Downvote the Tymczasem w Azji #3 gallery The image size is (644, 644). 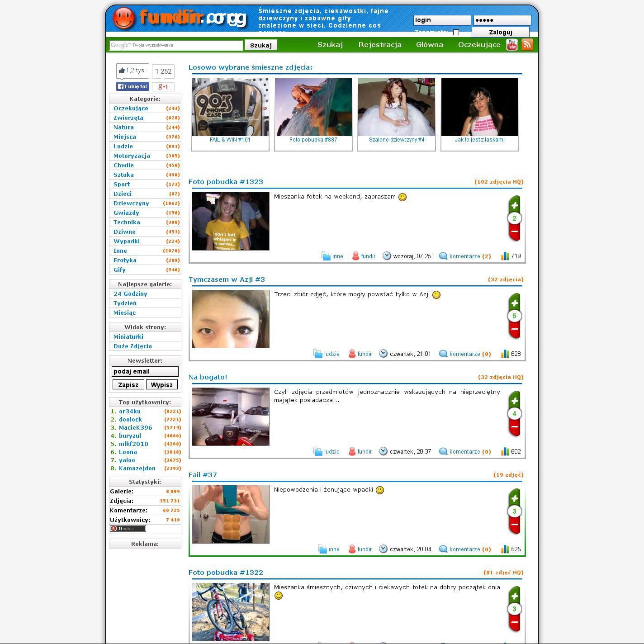pyautogui.click(x=514, y=329)
